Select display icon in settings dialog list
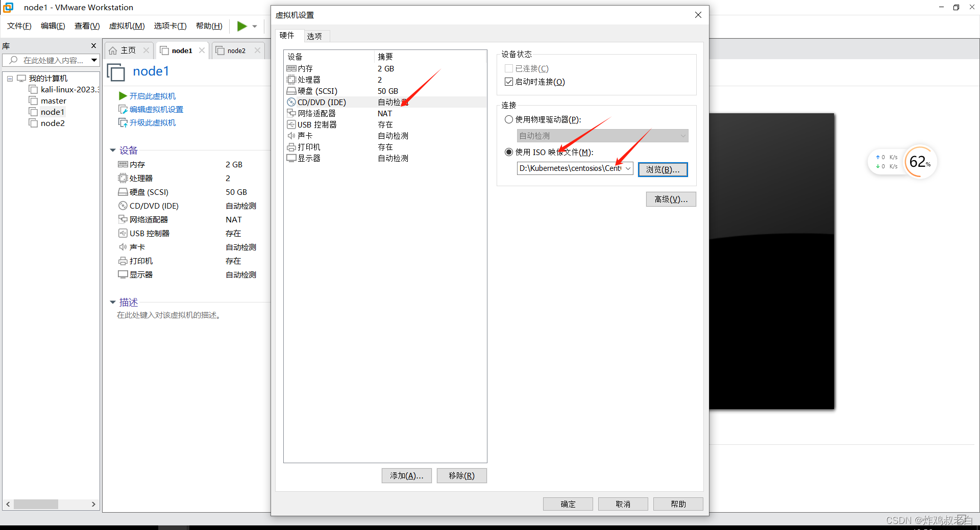Screen dimensions: 980x530 pyautogui.click(x=291, y=158)
